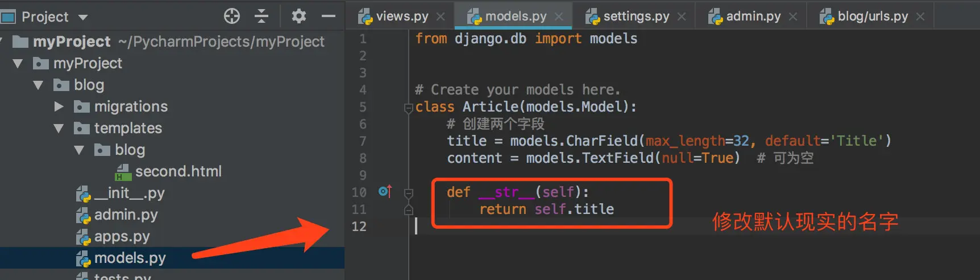Click '__str__' method name in editor
The image size is (980, 280).
pyautogui.click(x=506, y=192)
